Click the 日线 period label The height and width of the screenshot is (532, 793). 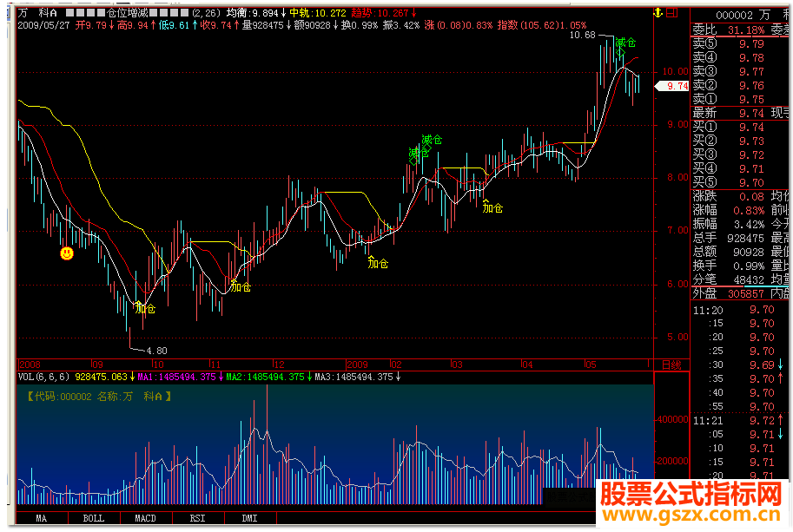tap(671, 365)
